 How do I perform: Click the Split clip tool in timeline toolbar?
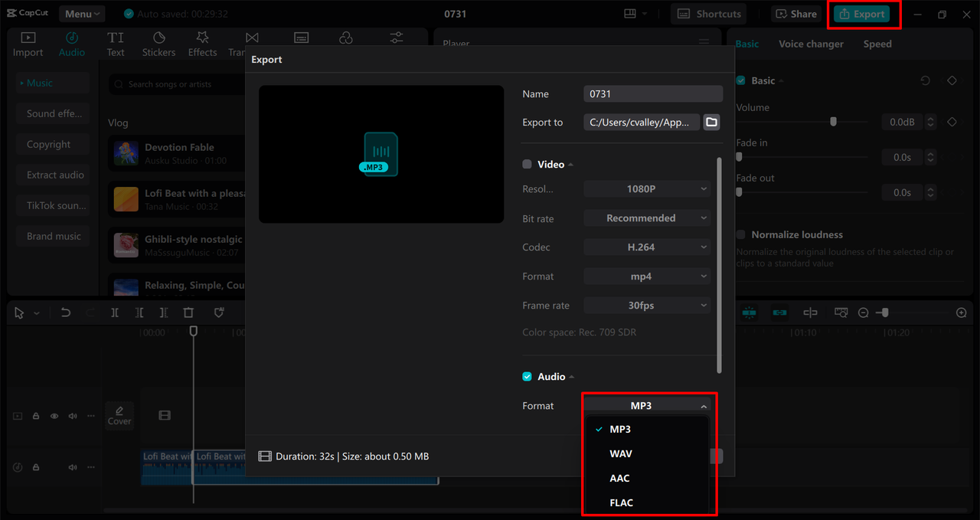(x=115, y=312)
